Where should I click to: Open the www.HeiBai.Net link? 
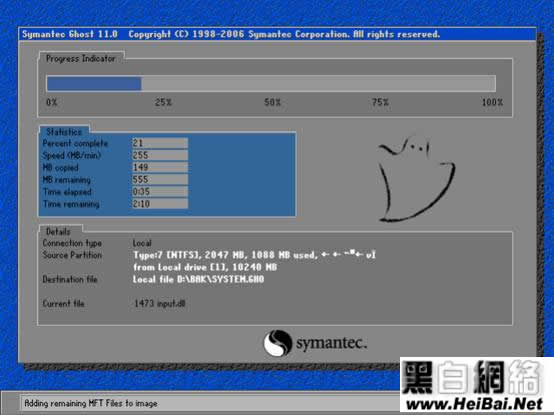pyautogui.click(x=475, y=404)
